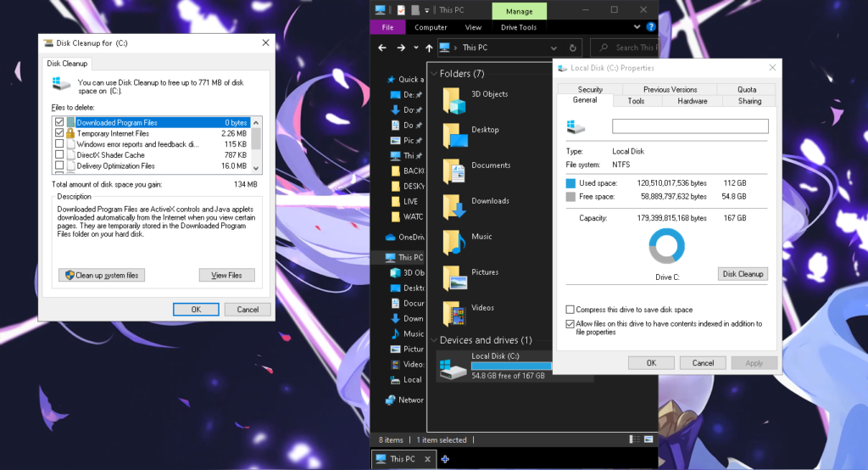Select the Music folder icon
This screenshot has height=470, width=868.
454,243
